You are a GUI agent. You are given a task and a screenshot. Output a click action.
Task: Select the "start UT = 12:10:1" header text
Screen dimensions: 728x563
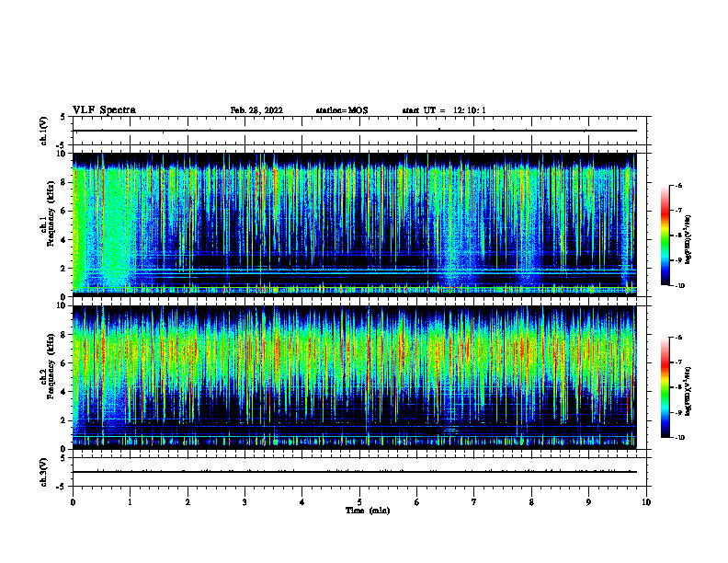pos(444,110)
